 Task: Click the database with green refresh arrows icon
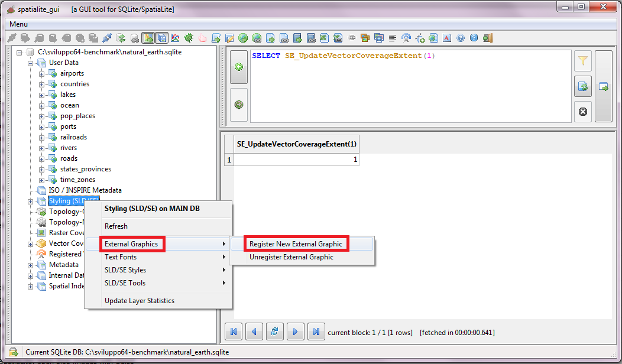(121, 38)
